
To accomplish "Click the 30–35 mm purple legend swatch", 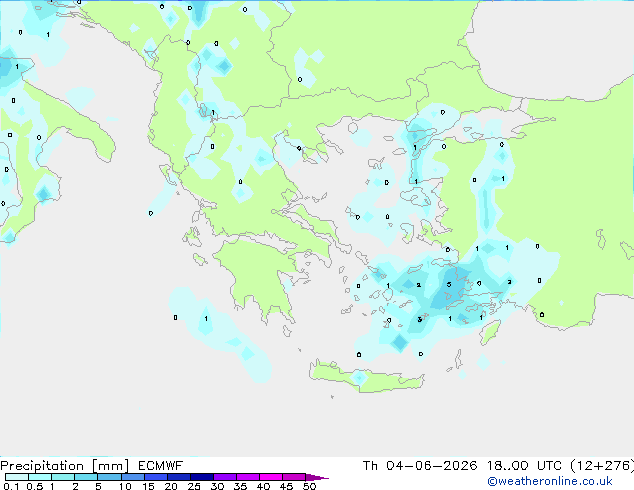I will tap(225, 477).
